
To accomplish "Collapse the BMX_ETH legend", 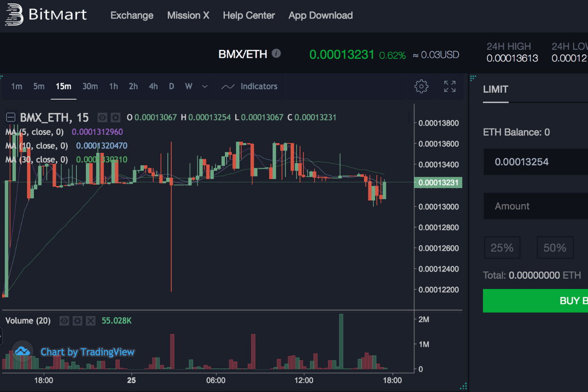I will 10,117.
